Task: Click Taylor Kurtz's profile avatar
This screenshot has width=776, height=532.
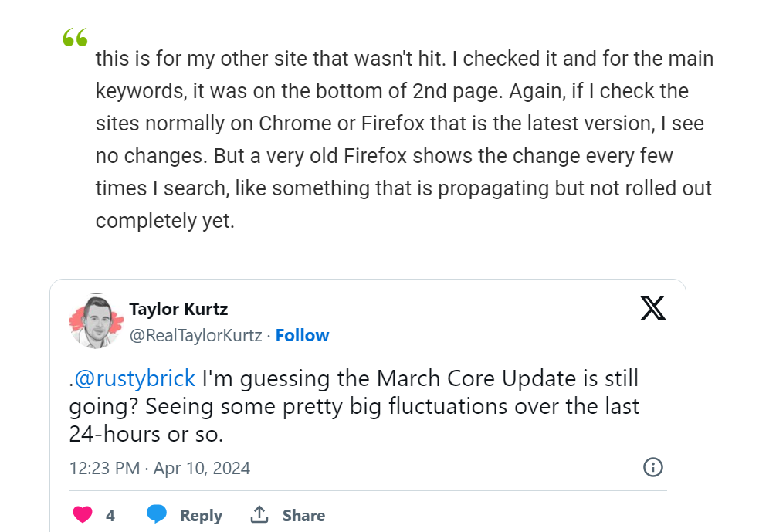Action: (x=93, y=321)
